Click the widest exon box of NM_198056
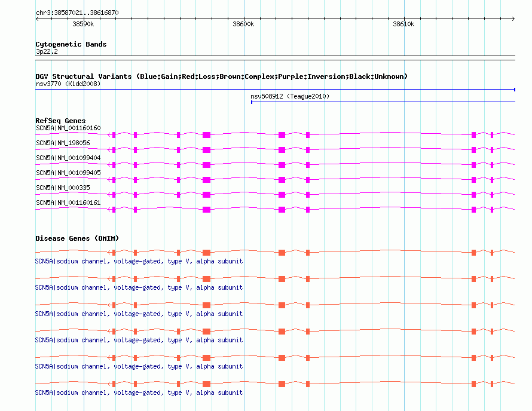Viewport: 532px width, 411px height. pyautogui.click(x=206, y=150)
